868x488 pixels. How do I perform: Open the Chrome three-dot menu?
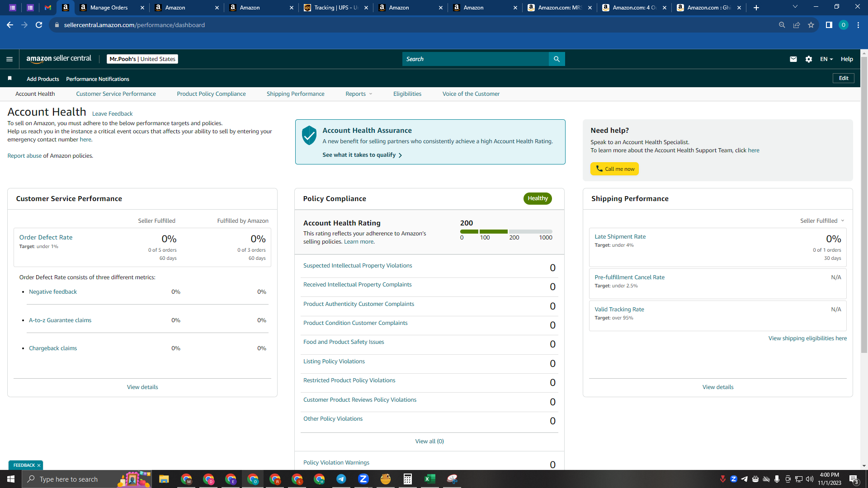pyautogui.click(x=858, y=25)
